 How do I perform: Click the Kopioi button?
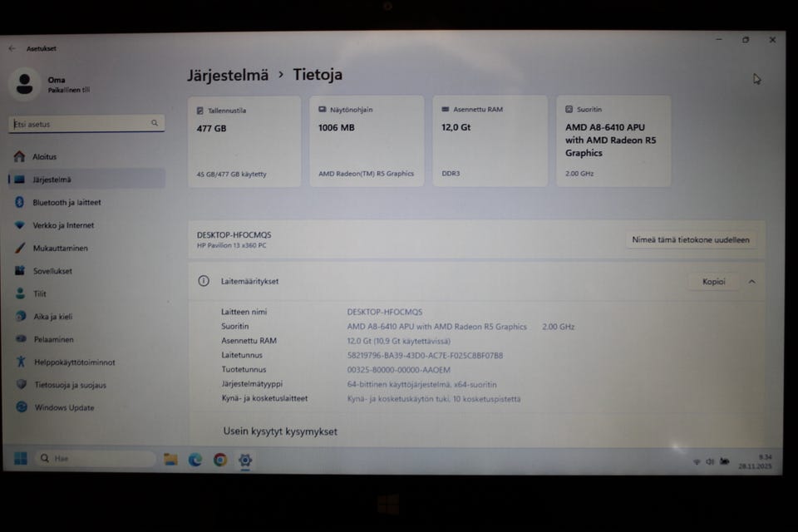[713, 282]
